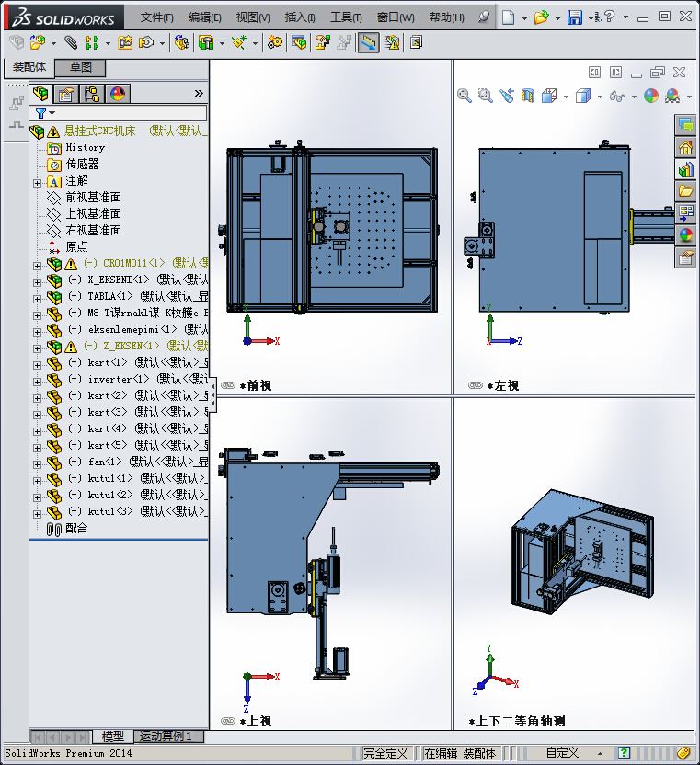Click the View Orientation cube icon

click(x=549, y=96)
